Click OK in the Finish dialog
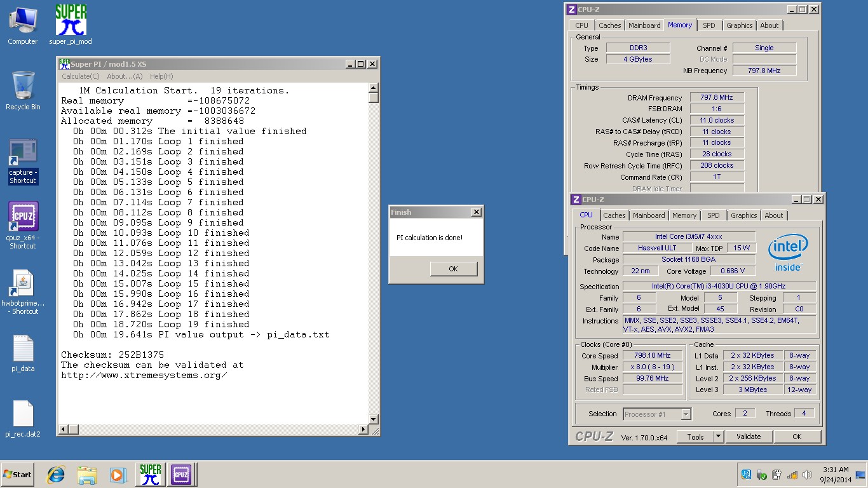The height and width of the screenshot is (488, 868). (x=453, y=269)
